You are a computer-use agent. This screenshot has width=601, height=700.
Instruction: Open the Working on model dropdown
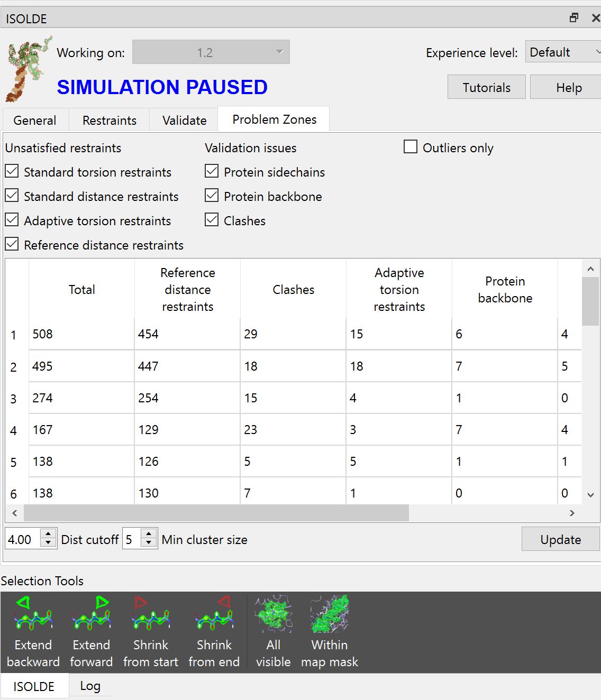coord(211,52)
